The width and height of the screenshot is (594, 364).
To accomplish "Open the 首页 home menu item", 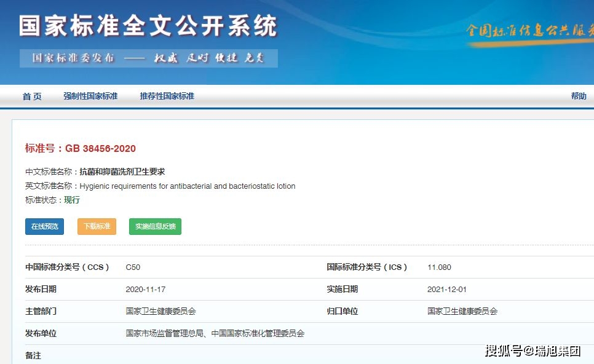I will pyautogui.click(x=32, y=96).
